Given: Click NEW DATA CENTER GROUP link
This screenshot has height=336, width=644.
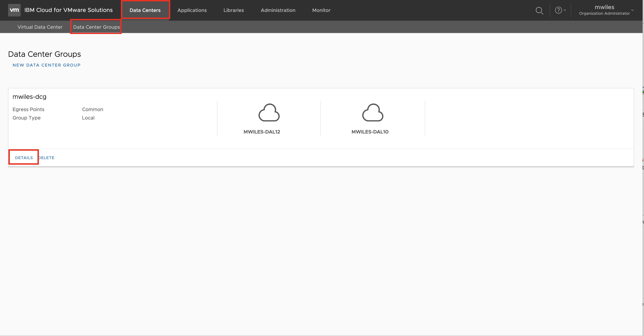Looking at the screenshot, I should point(46,65).
